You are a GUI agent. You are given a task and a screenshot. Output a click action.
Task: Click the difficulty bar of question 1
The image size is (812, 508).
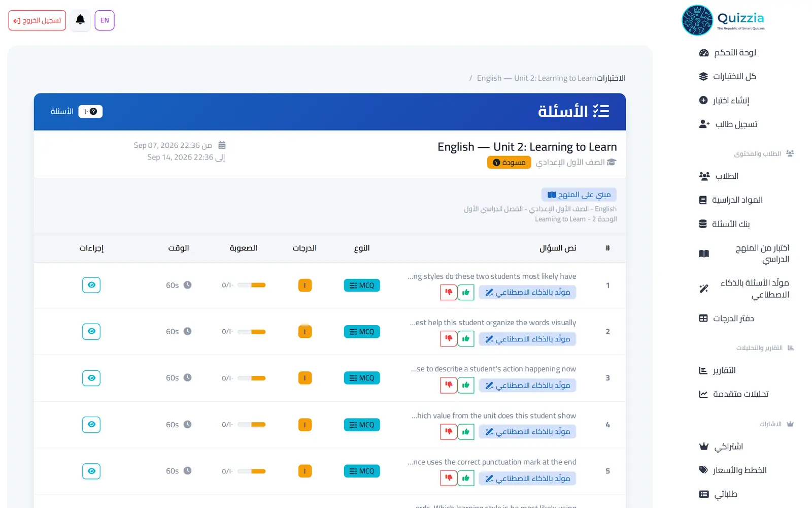click(252, 285)
